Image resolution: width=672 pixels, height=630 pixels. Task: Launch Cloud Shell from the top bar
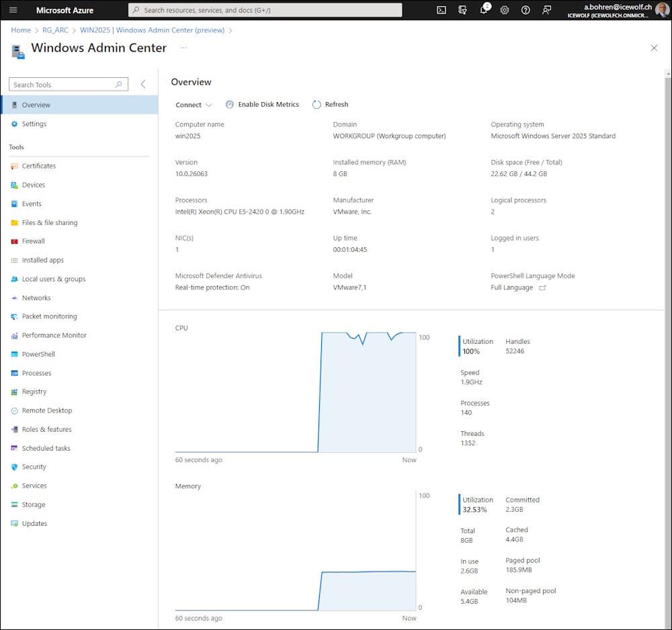(x=441, y=10)
